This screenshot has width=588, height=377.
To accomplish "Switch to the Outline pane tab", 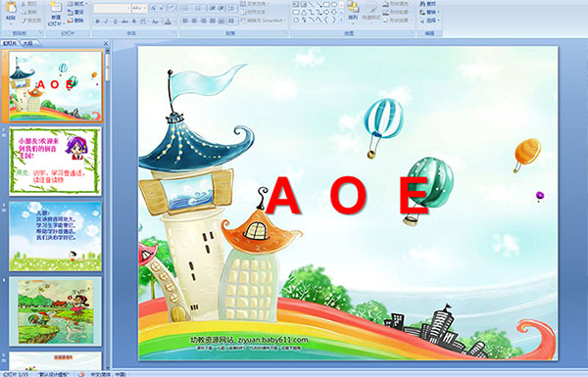I will pos(27,43).
